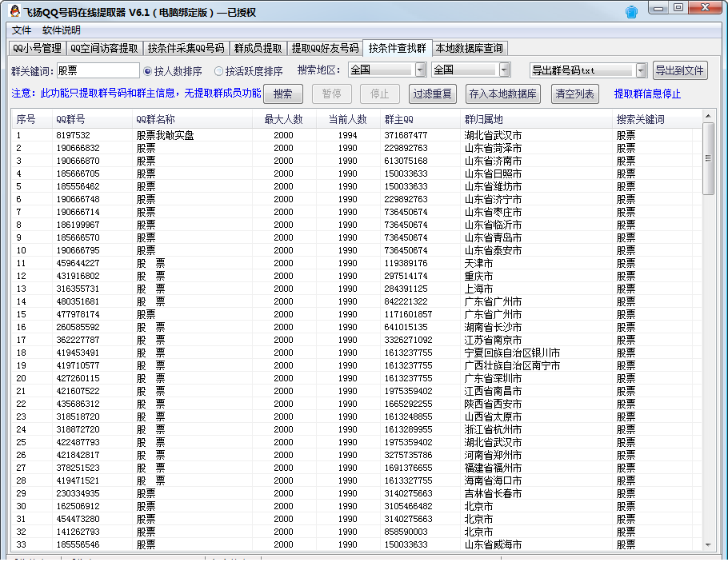Click owner QQ 613075168

point(406,161)
